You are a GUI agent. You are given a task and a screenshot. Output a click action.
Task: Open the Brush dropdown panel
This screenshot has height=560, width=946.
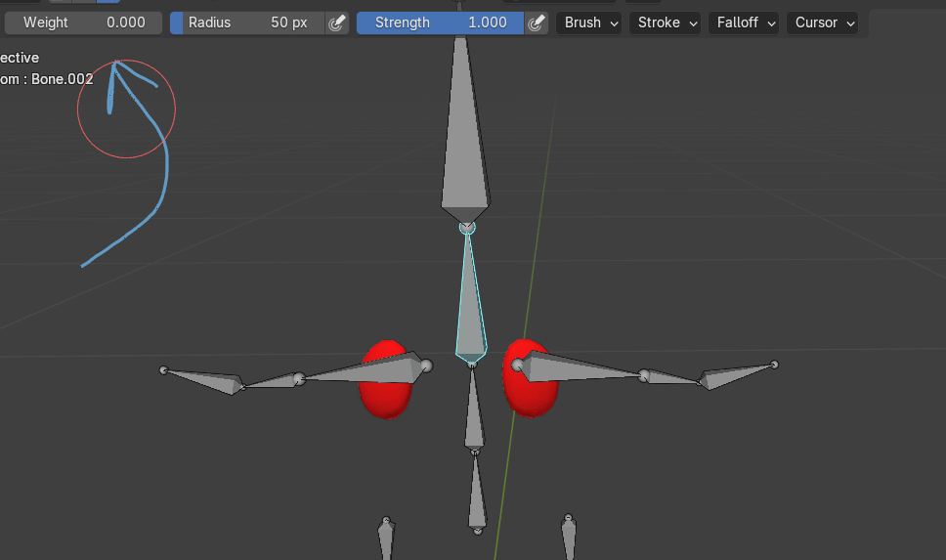click(x=589, y=22)
